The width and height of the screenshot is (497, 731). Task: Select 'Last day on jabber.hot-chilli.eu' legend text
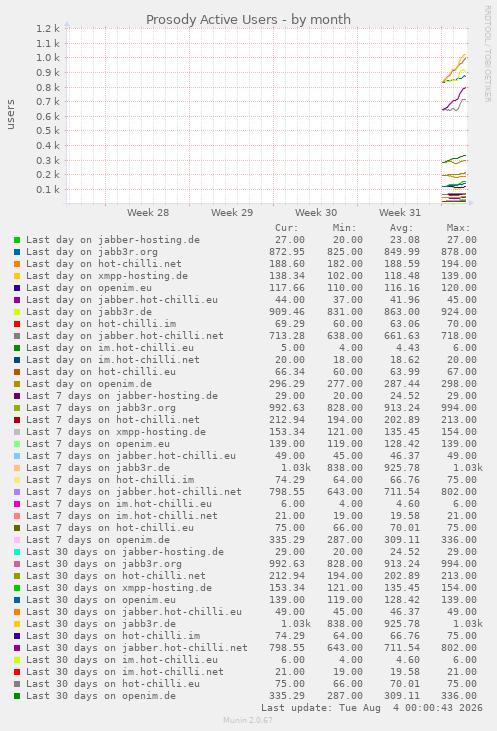(122, 300)
